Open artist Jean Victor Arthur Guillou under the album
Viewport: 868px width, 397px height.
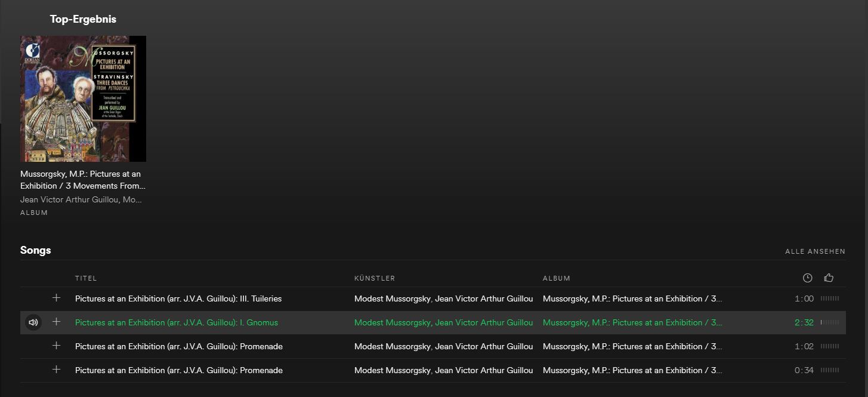(x=69, y=199)
